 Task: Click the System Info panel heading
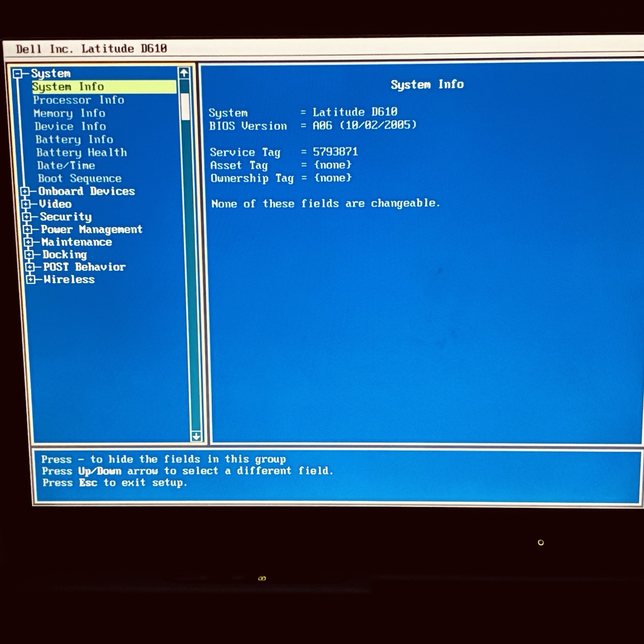tap(427, 85)
